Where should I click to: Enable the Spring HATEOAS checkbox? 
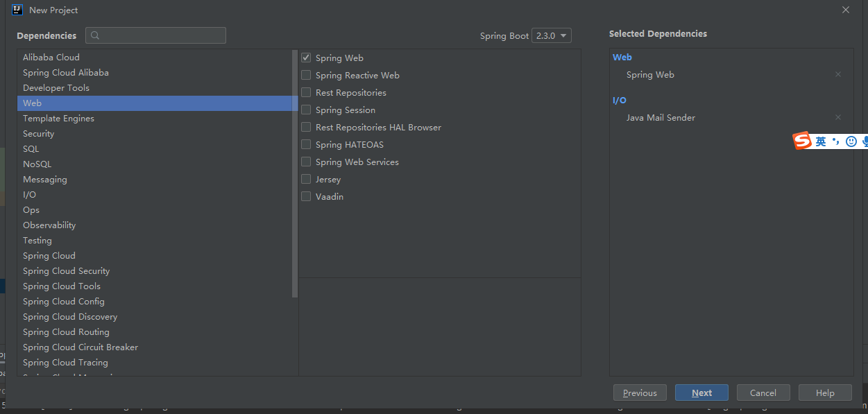click(306, 144)
